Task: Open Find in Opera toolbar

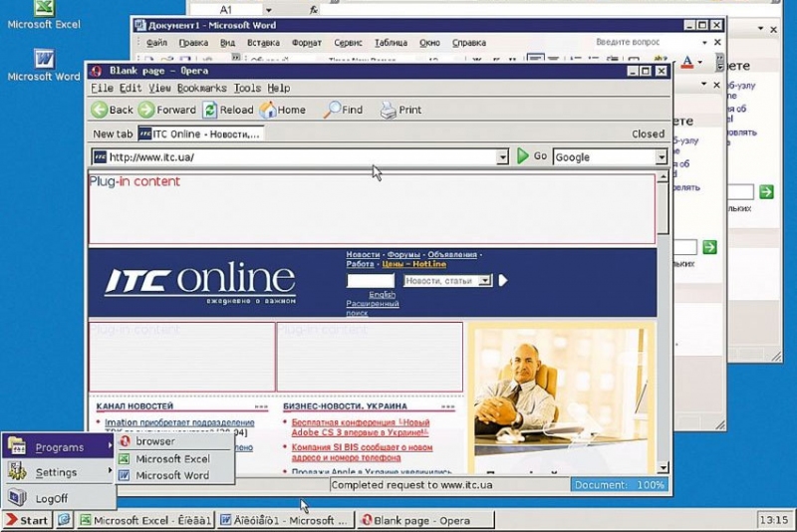Action: (343, 110)
